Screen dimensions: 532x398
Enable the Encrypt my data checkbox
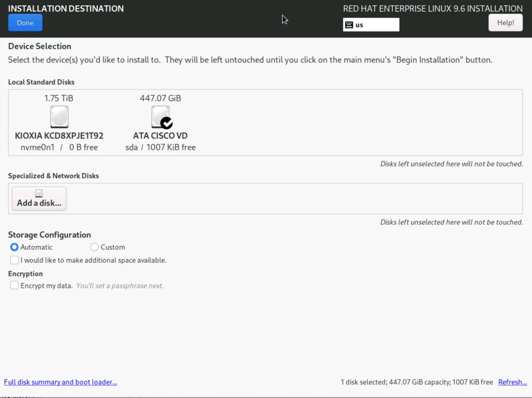tap(14, 286)
